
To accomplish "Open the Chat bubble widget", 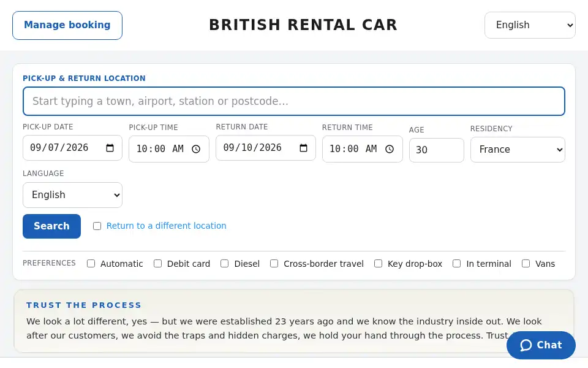I will click(x=541, y=345).
